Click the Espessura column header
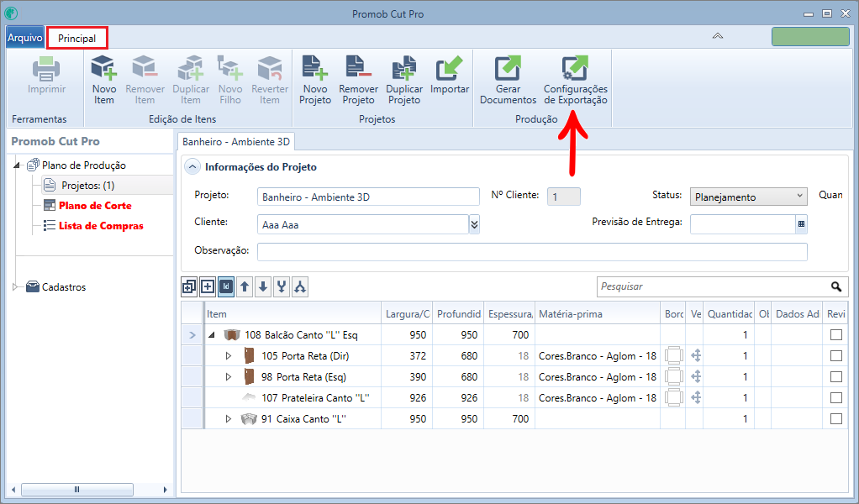Screen dimensions: 859x504 pyautogui.click(x=510, y=314)
